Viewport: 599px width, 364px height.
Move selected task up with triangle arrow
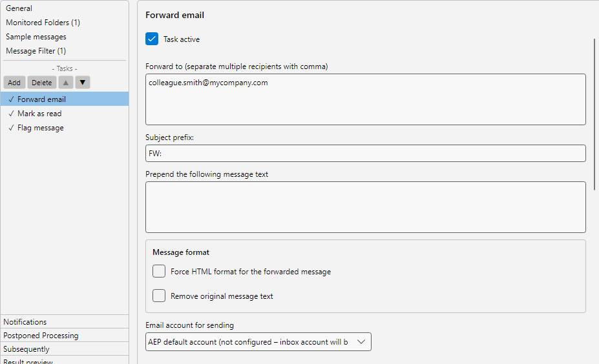pos(66,83)
